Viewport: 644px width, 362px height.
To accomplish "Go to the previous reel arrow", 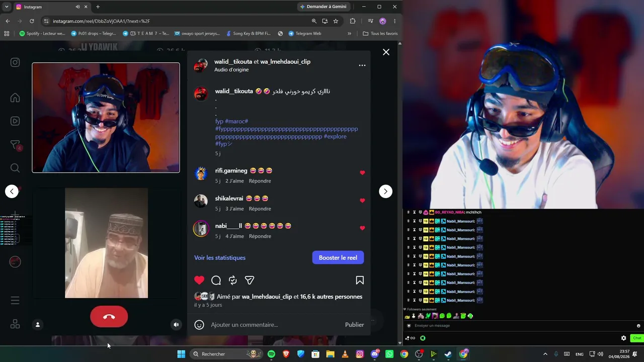I will click(x=12, y=191).
